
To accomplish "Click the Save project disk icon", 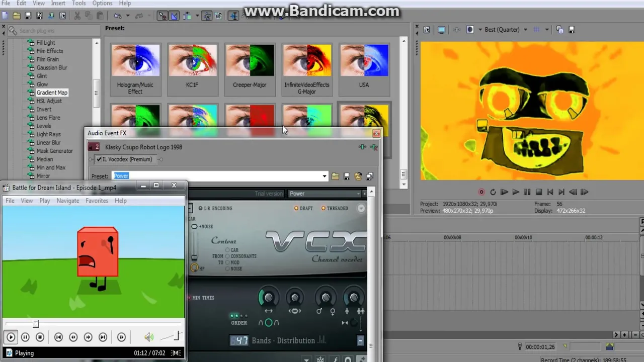I will (x=28, y=16).
